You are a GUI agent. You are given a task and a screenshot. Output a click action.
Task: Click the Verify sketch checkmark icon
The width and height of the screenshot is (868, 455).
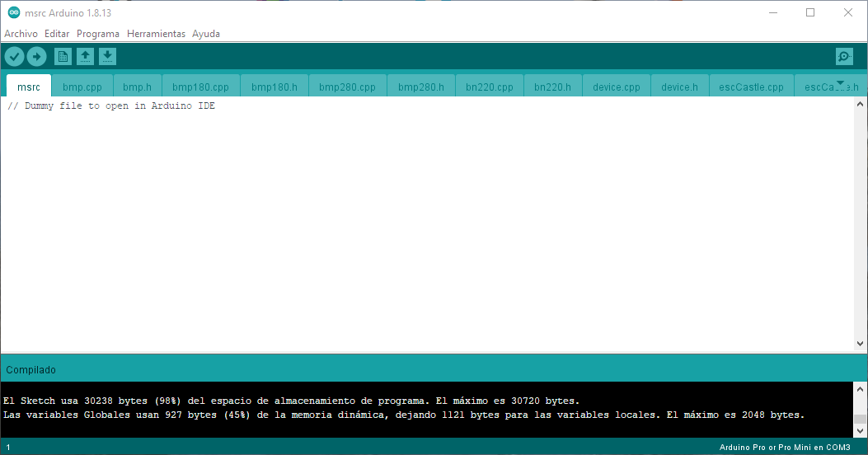click(x=14, y=56)
